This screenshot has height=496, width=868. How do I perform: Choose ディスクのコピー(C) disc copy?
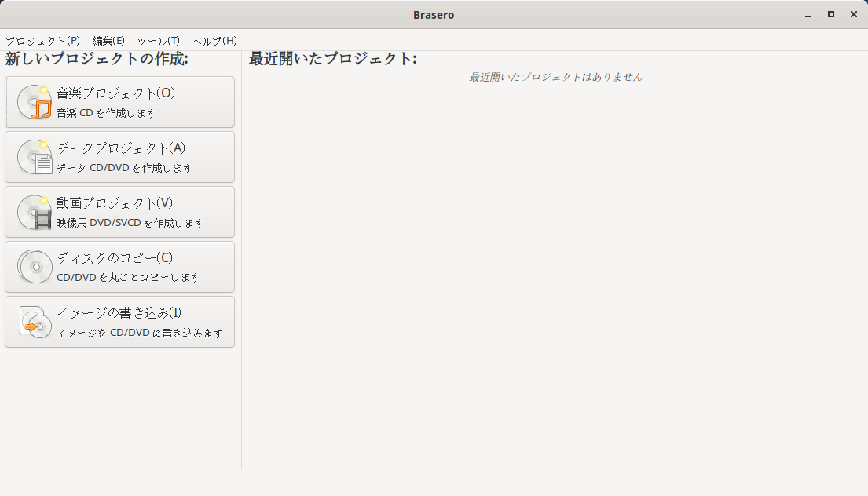(119, 267)
